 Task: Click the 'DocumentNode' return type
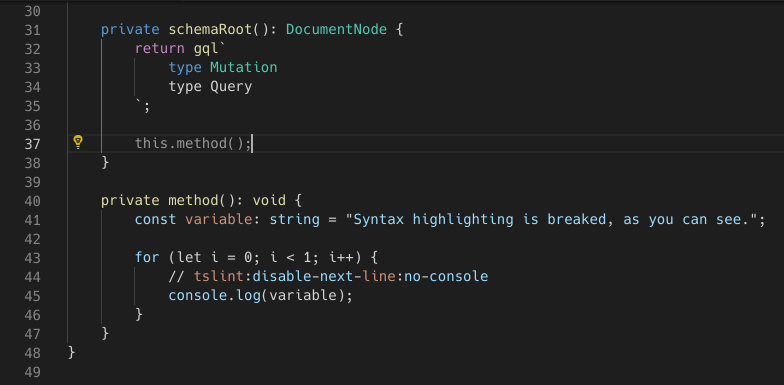click(x=336, y=30)
